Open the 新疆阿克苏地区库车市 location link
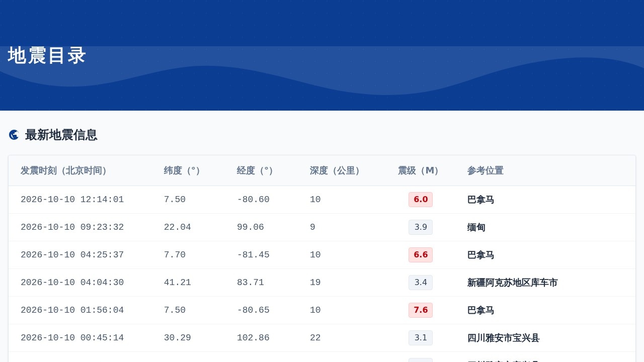Screen dimensions: 644x362 pyautogui.click(x=513, y=283)
